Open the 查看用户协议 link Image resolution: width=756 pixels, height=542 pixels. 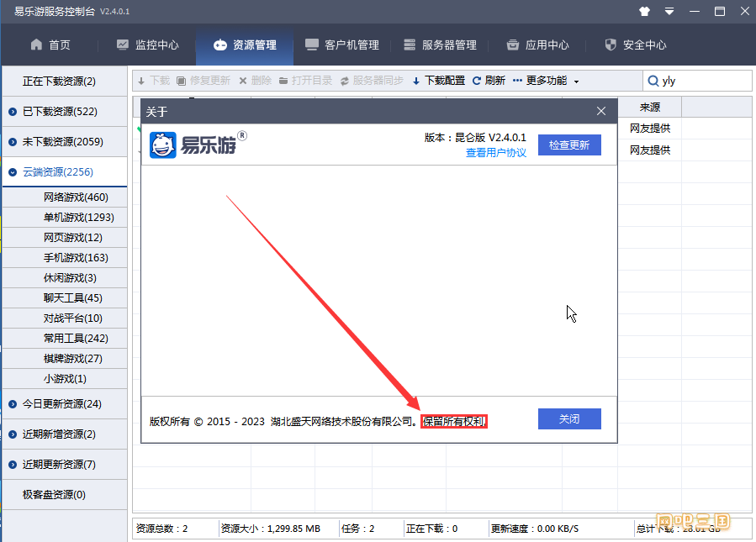tap(496, 153)
